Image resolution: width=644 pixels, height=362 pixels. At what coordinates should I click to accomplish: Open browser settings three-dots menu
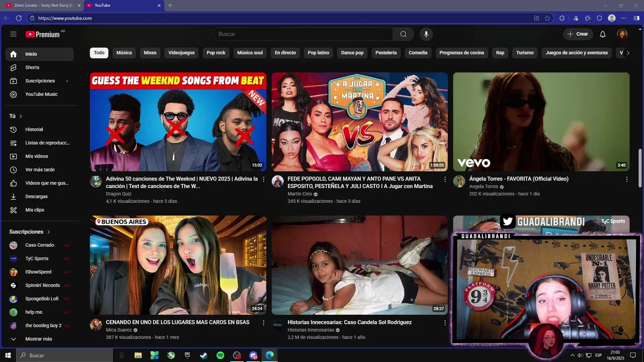(x=624, y=18)
